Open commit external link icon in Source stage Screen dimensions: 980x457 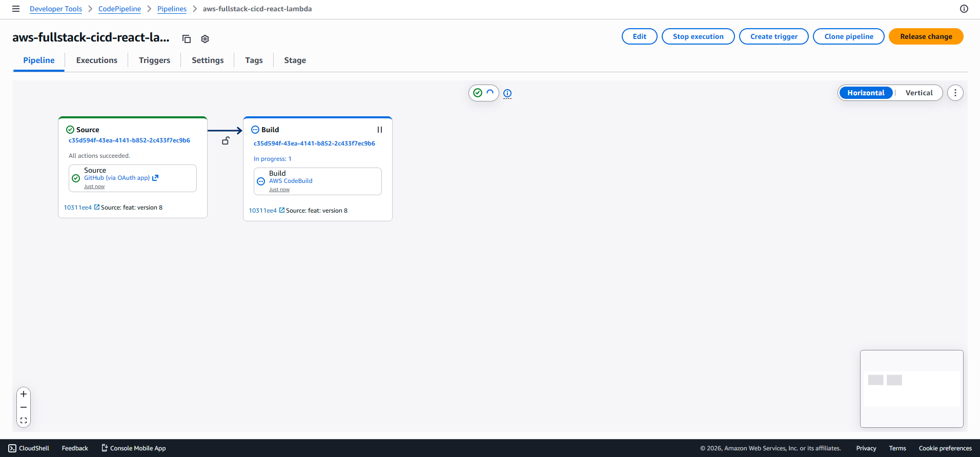(97, 207)
